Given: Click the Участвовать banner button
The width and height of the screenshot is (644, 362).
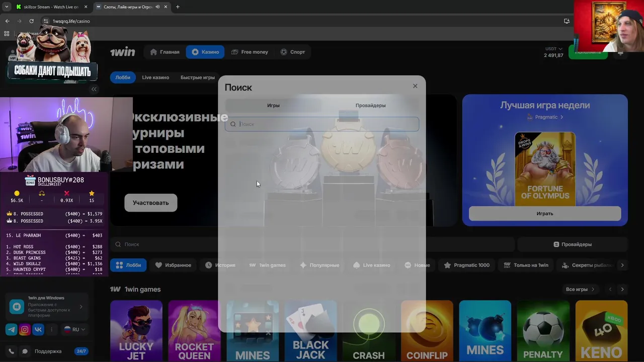Looking at the screenshot, I should [x=151, y=203].
